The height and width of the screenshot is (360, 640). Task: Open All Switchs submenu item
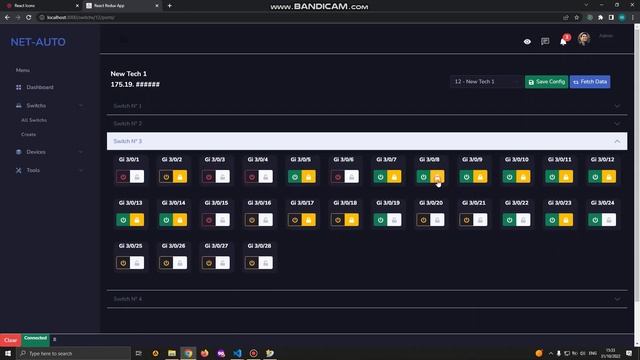pos(34,120)
